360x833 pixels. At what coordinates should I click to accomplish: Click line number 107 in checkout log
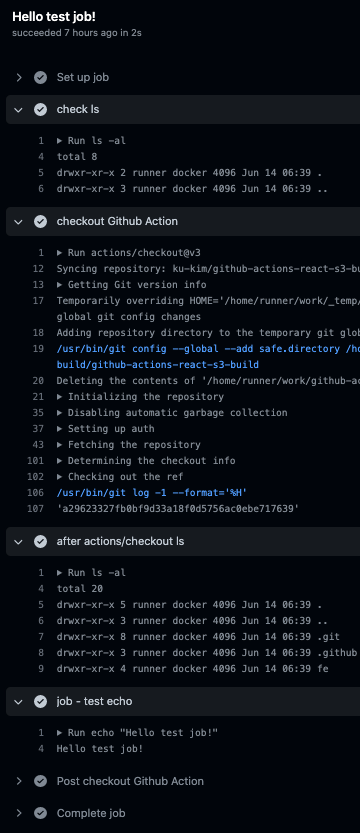(35, 509)
